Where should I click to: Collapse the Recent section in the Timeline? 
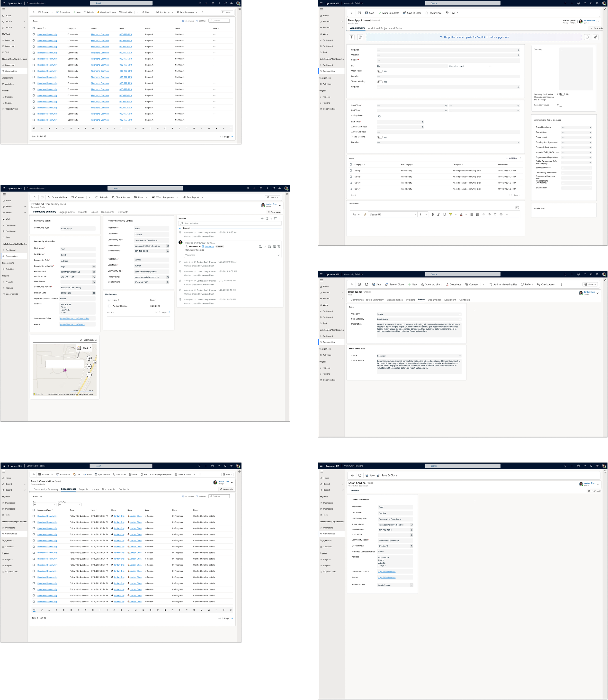[180, 228]
